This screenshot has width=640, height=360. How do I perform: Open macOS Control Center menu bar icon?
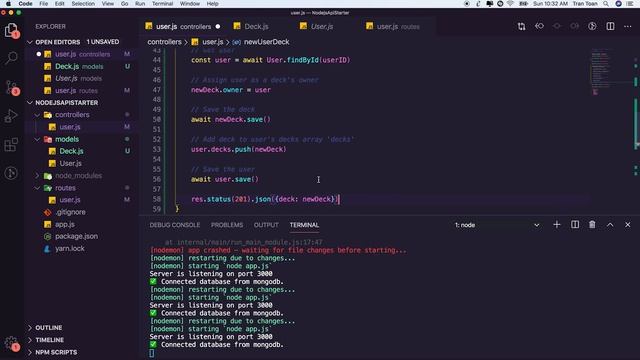[x=630, y=4]
